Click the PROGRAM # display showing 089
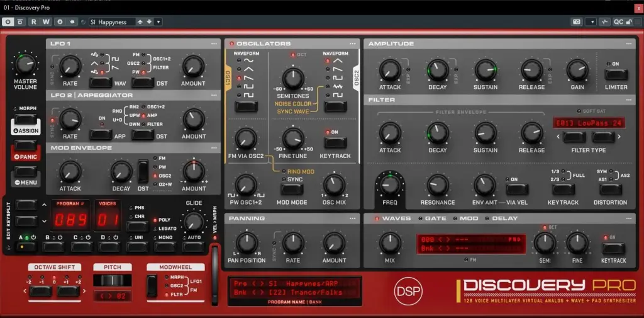The height and width of the screenshot is (318, 644). click(x=70, y=220)
